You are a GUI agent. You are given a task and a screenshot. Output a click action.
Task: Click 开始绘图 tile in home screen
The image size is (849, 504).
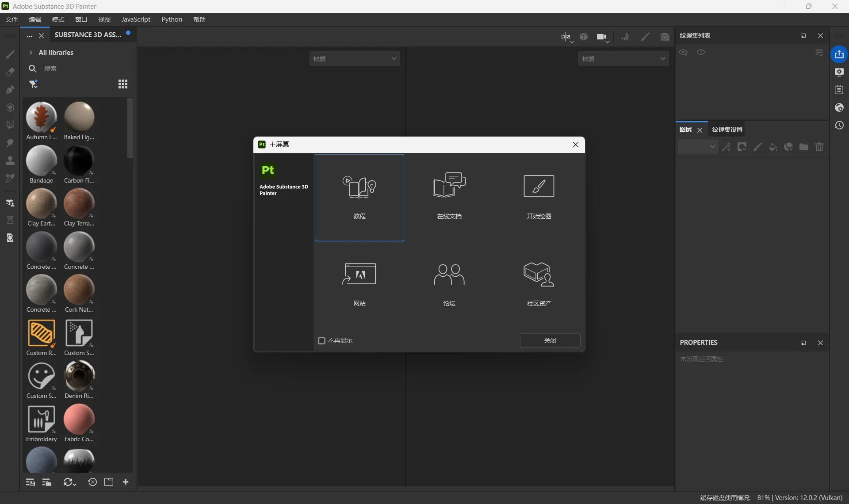click(x=539, y=198)
